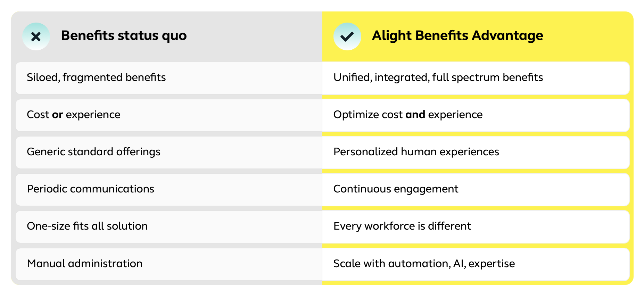The image size is (644, 305).
Task: Click the yellow header background area
Action: (587, 36)
